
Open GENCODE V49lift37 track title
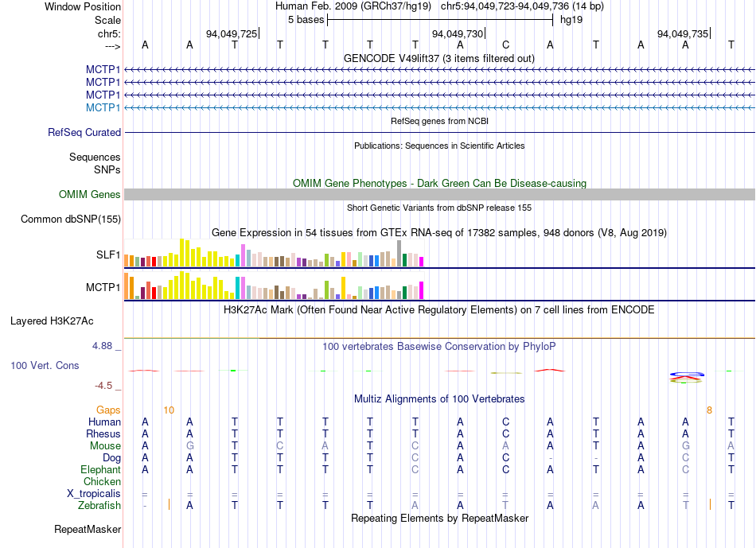(438, 58)
